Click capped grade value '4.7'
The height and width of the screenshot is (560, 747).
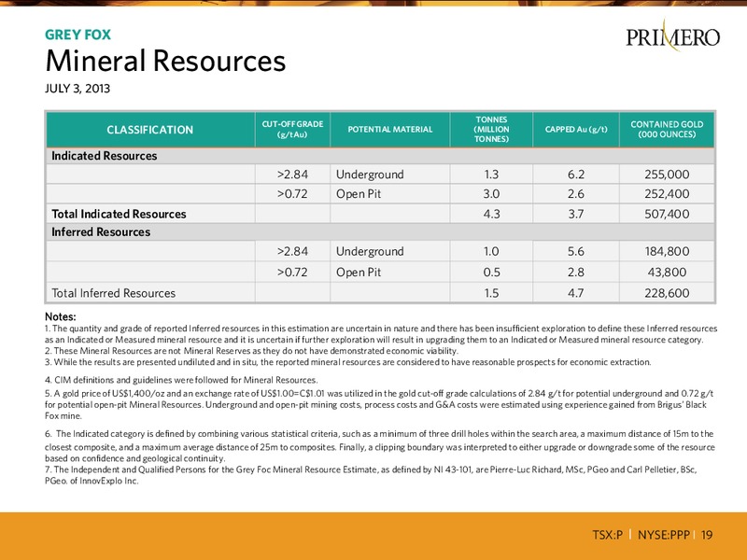pyautogui.click(x=576, y=293)
